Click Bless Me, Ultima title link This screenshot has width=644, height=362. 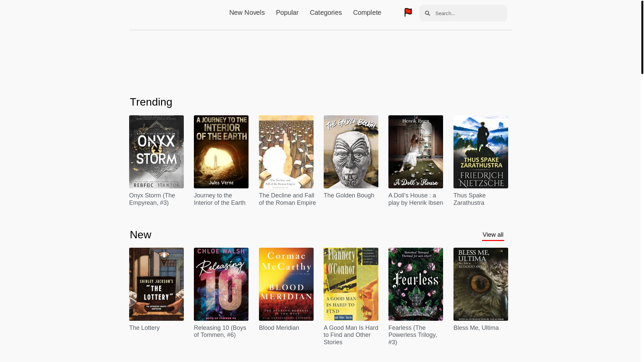[x=476, y=328]
